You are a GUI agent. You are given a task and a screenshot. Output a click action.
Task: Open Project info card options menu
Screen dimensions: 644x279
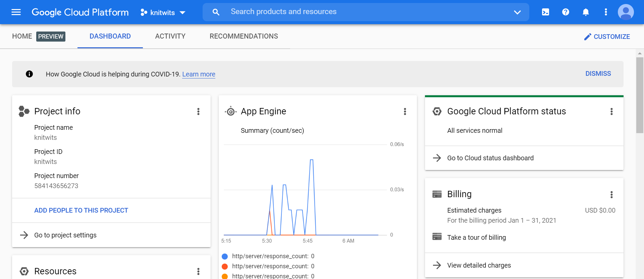198,111
